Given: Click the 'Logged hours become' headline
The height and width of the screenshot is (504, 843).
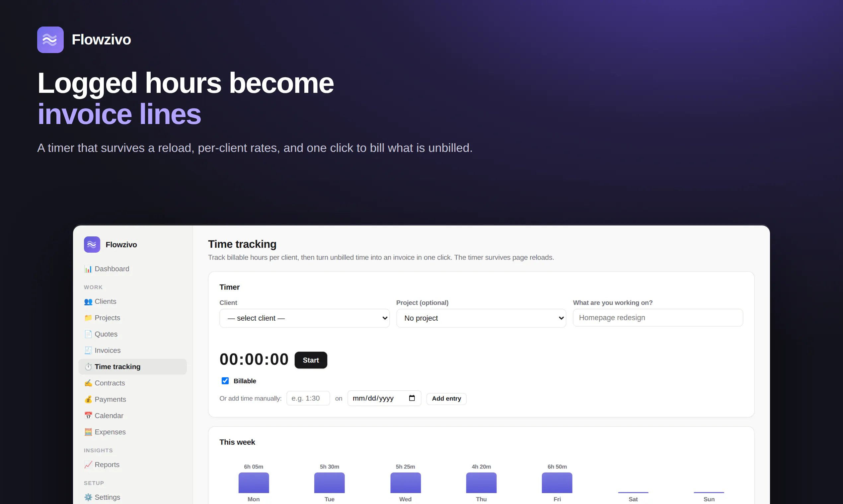Looking at the screenshot, I should 186,84.
